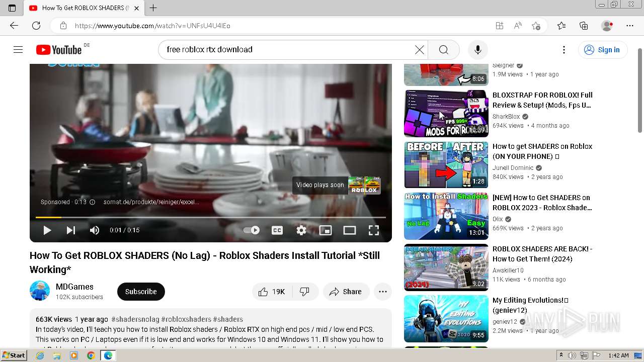Subscribe to MDGames channel
The width and height of the screenshot is (644, 362).
tap(141, 292)
